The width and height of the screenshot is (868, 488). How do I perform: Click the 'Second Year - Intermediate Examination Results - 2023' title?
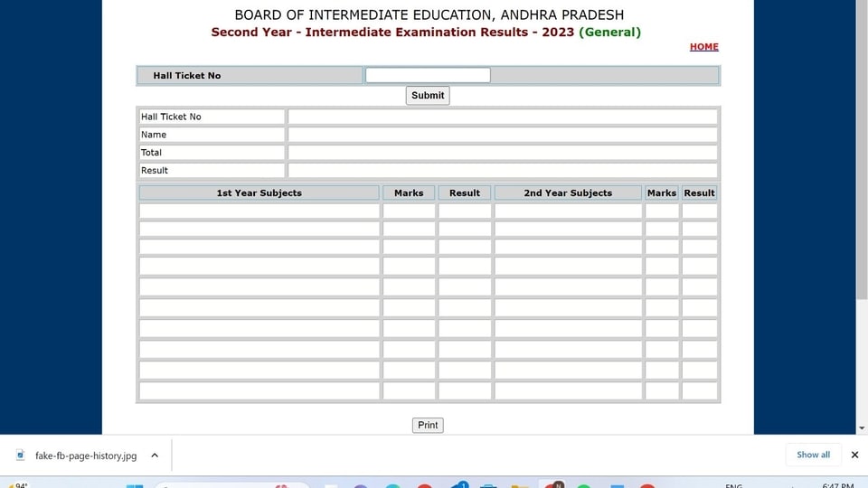coord(392,33)
